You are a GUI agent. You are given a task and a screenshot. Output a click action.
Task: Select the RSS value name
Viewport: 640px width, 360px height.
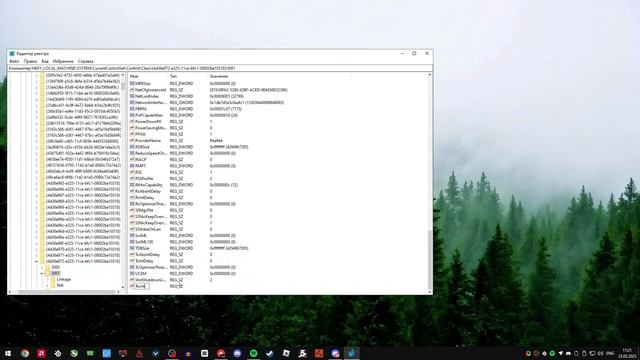(139, 172)
